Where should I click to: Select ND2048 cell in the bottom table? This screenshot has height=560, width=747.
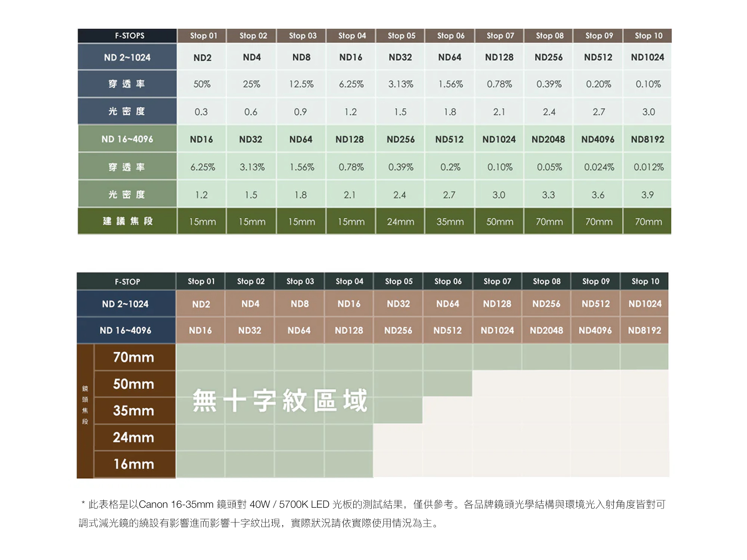(546, 330)
